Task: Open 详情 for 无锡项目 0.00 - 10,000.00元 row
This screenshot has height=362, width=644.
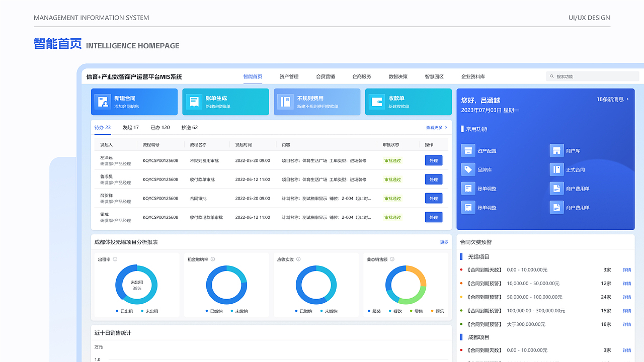Action: (627, 270)
